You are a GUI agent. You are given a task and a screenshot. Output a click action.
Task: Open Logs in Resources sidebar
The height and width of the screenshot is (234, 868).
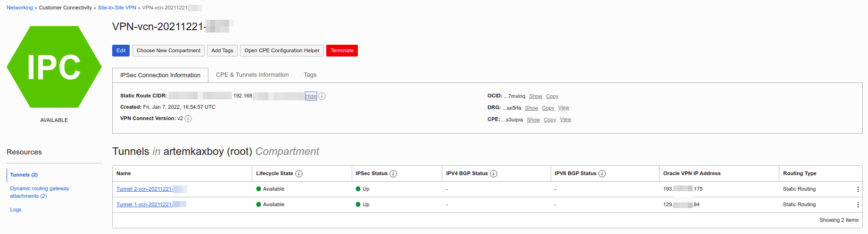click(x=16, y=210)
